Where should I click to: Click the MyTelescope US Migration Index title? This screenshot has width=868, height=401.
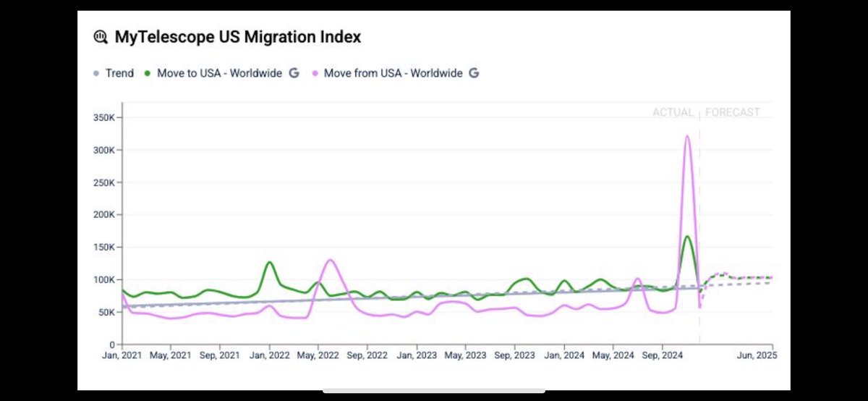(238, 37)
